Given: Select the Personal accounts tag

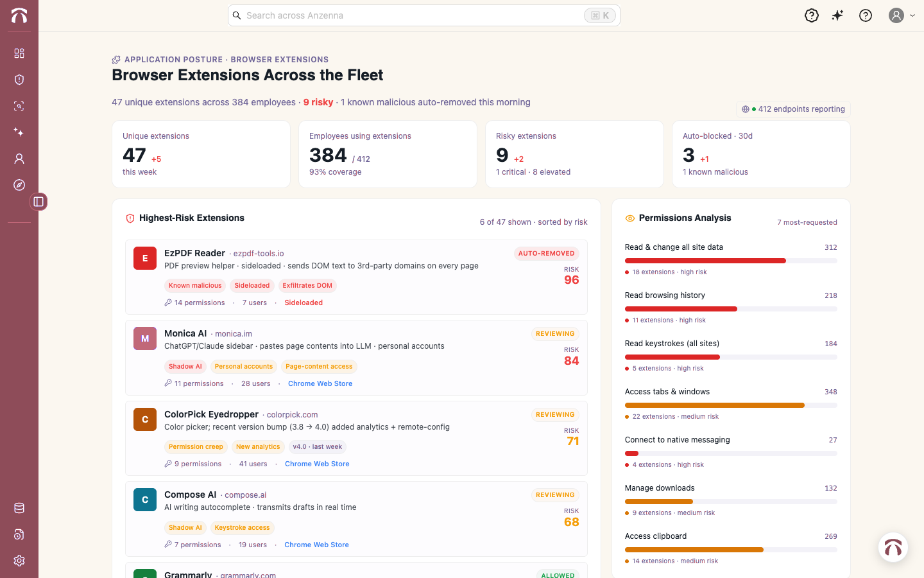Looking at the screenshot, I should [244, 367].
